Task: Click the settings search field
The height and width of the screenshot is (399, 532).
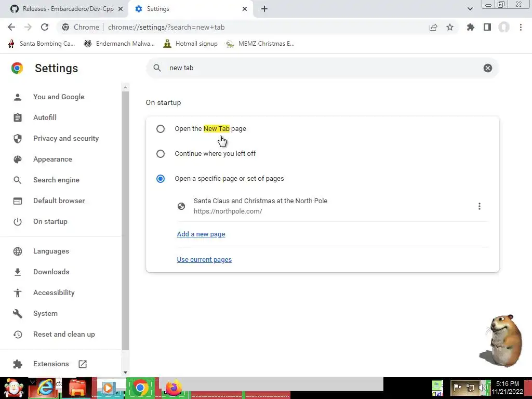Action: (322, 68)
